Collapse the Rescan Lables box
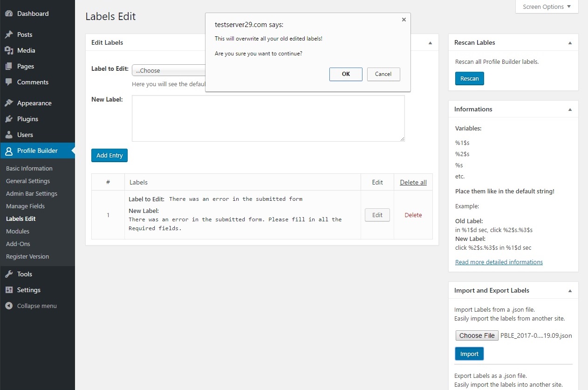 click(x=570, y=42)
